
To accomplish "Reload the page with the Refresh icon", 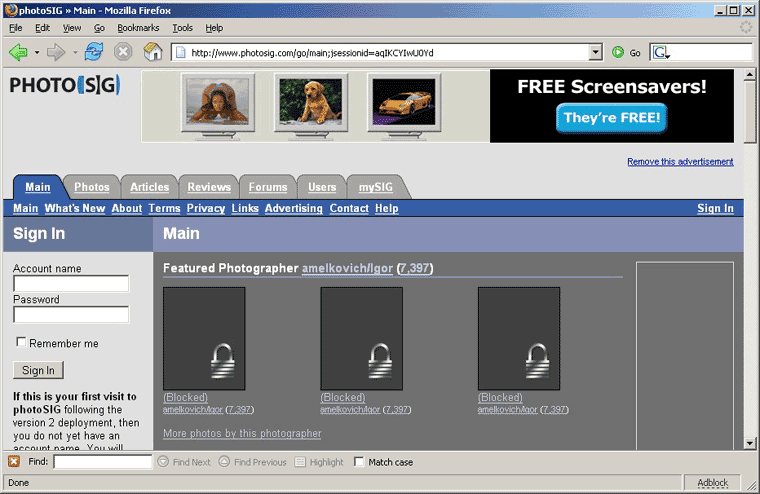I will [94, 51].
